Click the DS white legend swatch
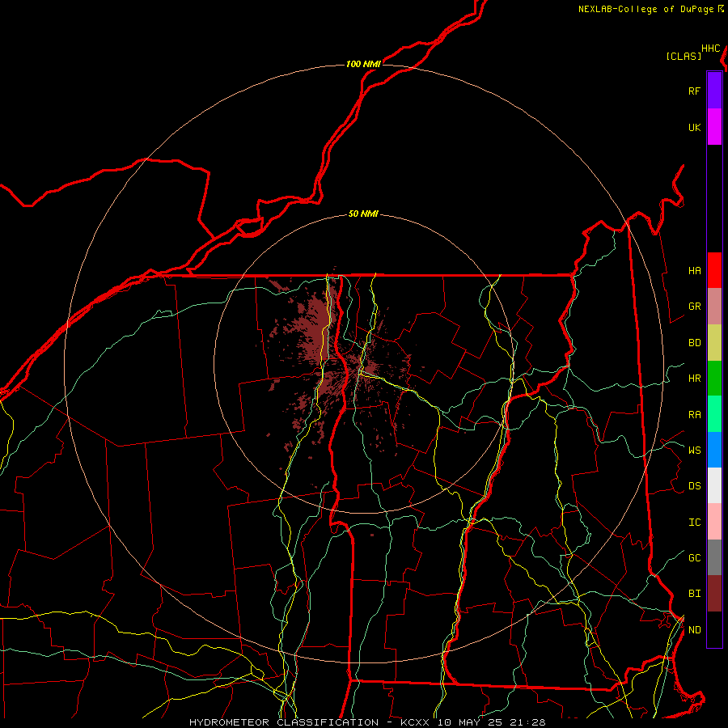 point(714,485)
